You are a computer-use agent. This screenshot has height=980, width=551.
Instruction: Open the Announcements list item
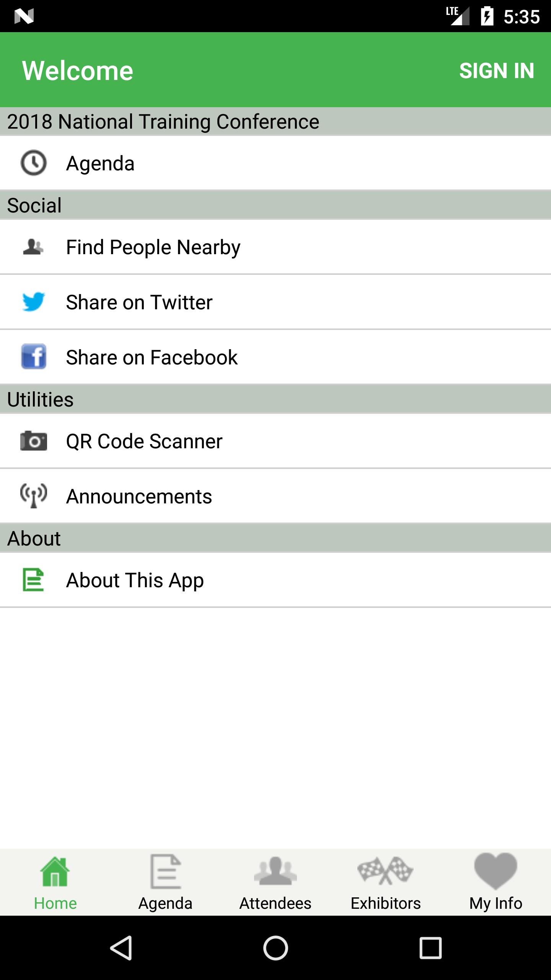click(x=139, y=497)
